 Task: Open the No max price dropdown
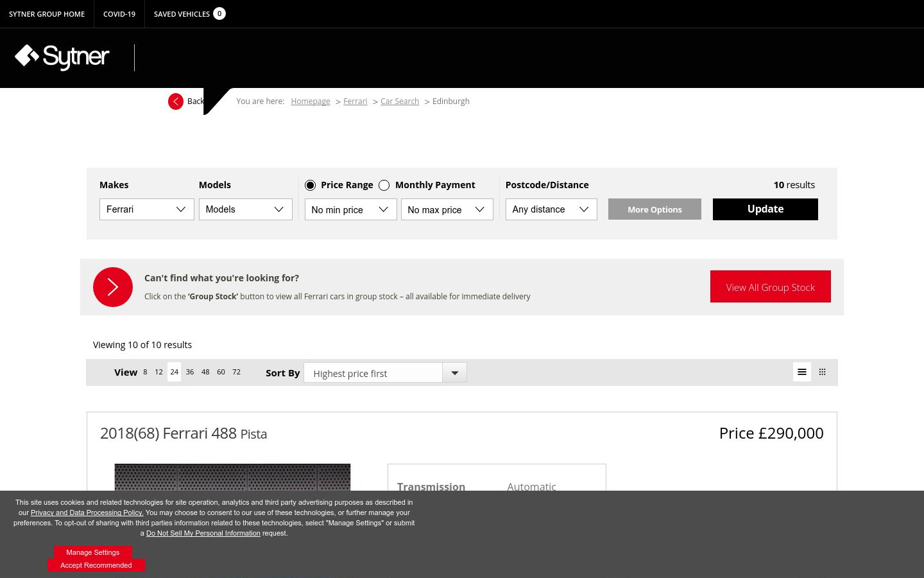(447, 209)
